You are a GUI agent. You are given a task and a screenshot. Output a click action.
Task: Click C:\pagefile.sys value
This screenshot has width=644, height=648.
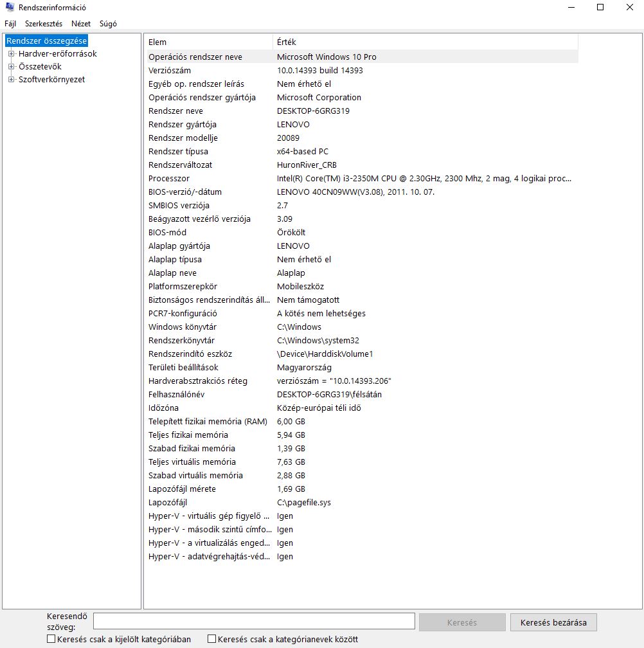[303, 503]
